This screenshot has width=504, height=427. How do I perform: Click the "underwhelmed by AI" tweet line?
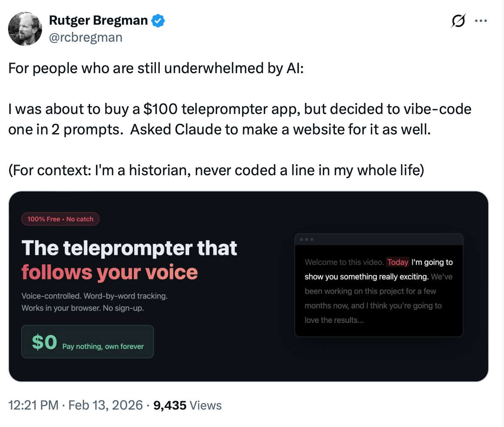click(156, 69)
